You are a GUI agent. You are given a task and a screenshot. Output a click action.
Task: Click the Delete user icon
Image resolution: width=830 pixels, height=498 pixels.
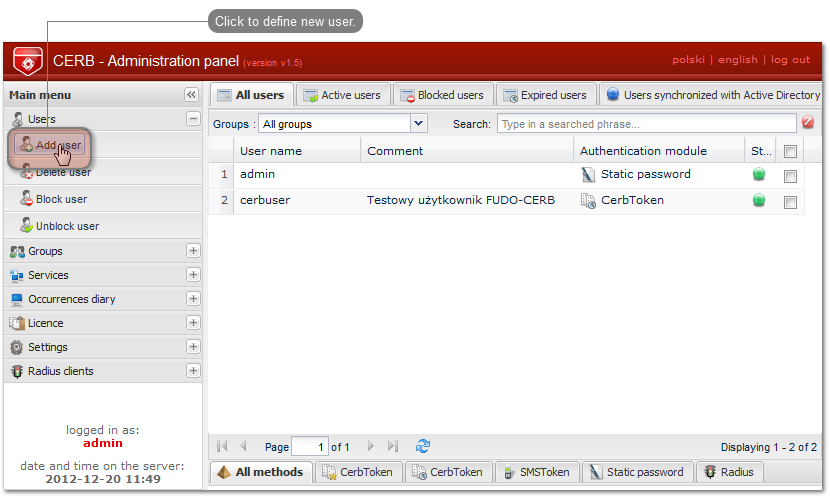point(26,171)
